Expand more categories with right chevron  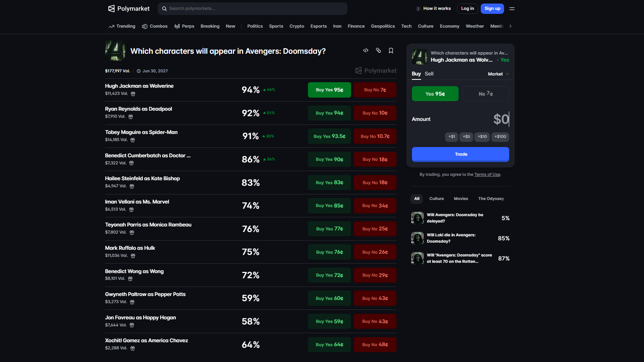point(510,26)
